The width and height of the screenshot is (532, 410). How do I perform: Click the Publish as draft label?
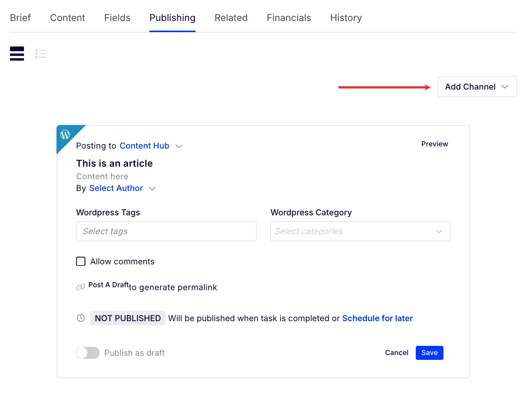(134, 353)
